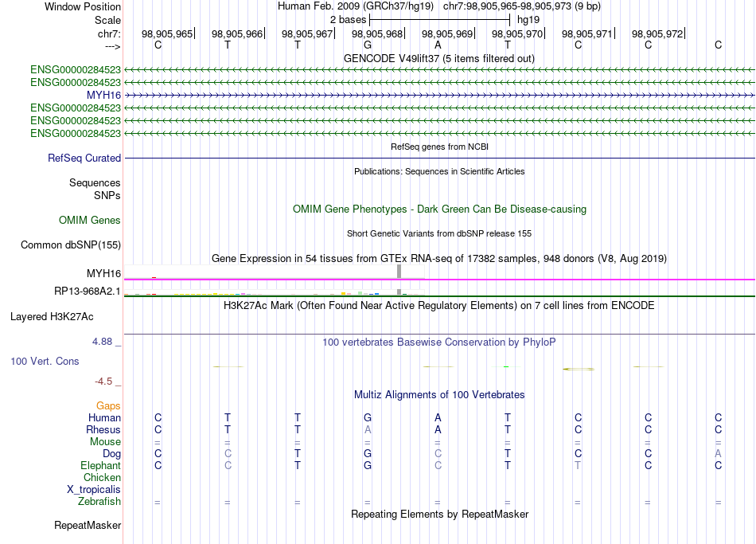Click the Multiz Alignments of 100 Vertebrates title
The image size is (756, 544).
pos(439,395)
